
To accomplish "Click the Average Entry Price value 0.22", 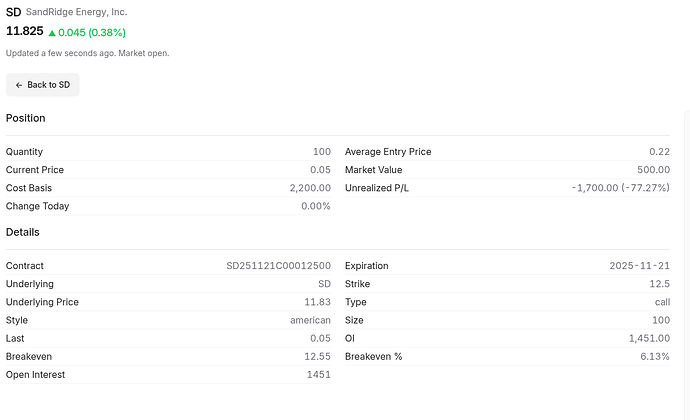I will click(660, 152).
